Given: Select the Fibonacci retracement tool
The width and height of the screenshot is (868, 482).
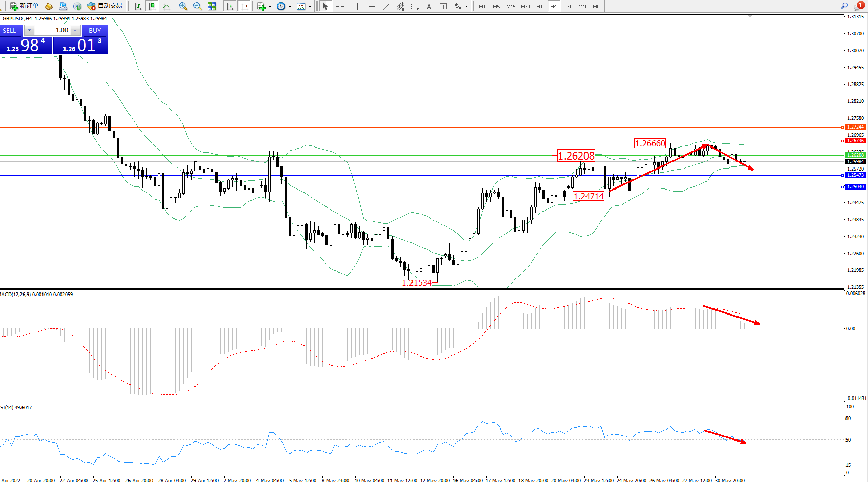Looking at the screenshot, I should tap(415, 6).
